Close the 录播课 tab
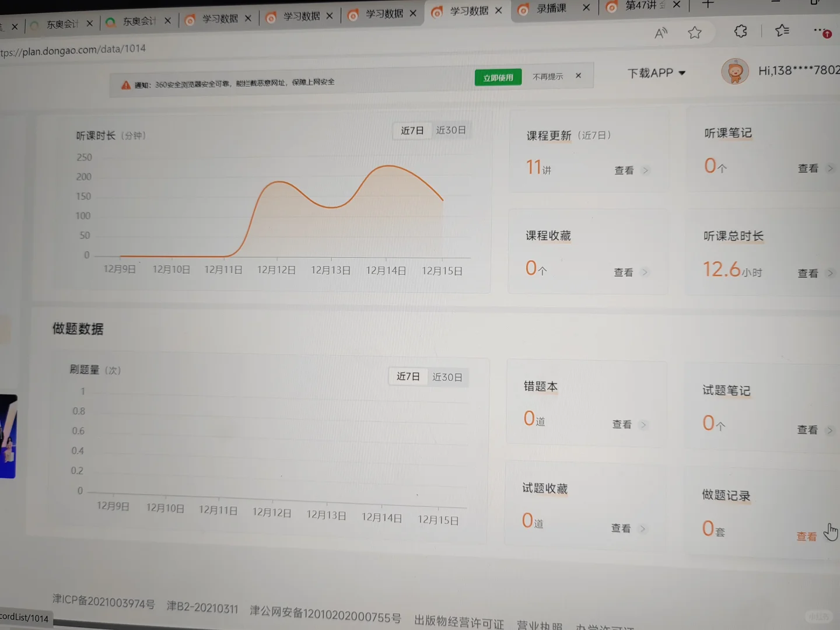Viewport: 840px width, 630px height. (586, 8)
